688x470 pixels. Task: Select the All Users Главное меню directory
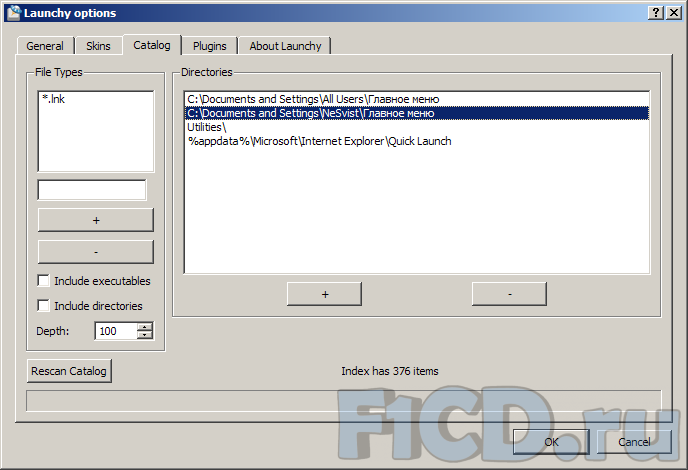(x=416, y=99)
